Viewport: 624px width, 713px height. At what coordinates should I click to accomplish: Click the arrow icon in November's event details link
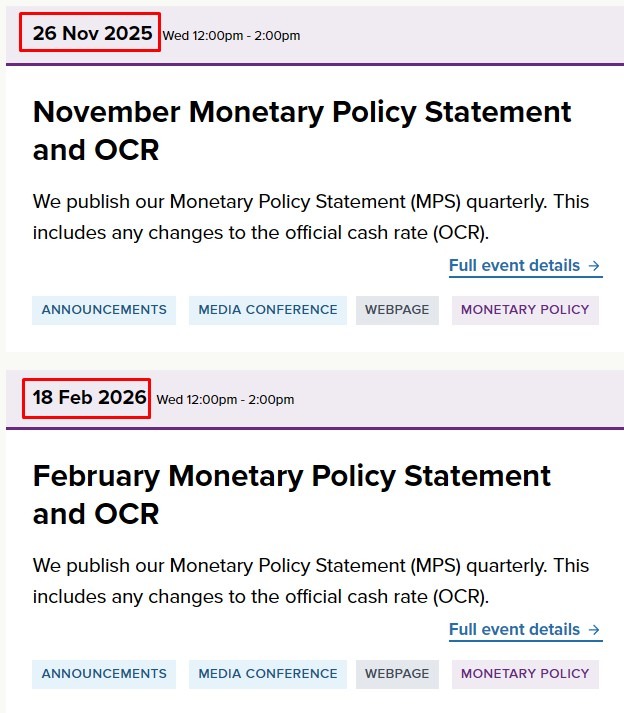click(x=594, y=266)
